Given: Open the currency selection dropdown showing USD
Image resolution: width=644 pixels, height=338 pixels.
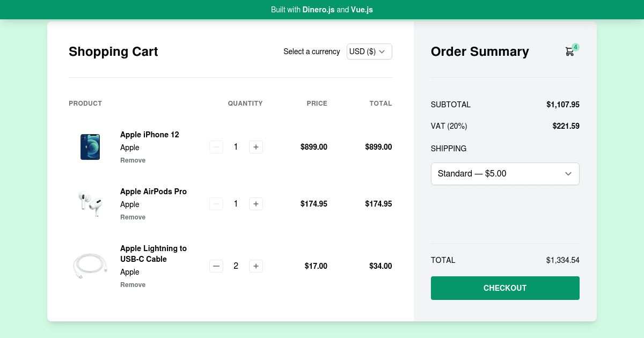Looking at the screenshot, I should tap(369, 52).
